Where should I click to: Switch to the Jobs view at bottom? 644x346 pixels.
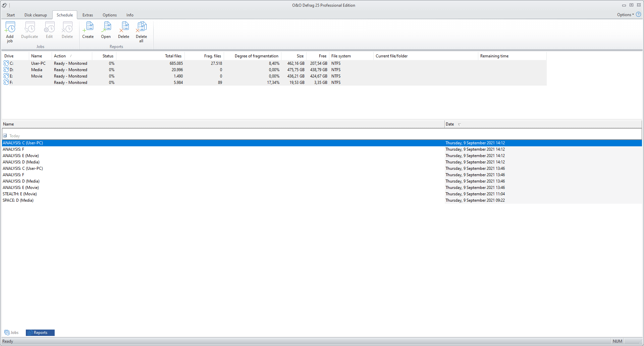click(x=12, y=333)
